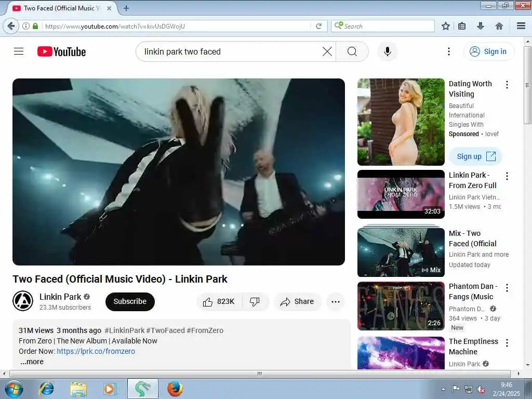The height and width of the screenshot is (399, 532).
Task: Open Dating Worth Visiting ad thumbnail
Action: [x=401, y=122]
